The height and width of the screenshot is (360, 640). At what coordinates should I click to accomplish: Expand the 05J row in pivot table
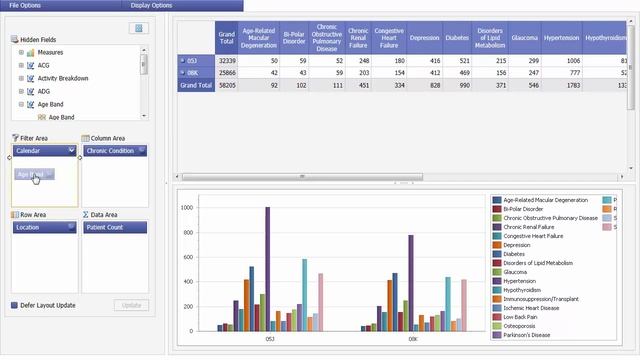tap(182, 60)
